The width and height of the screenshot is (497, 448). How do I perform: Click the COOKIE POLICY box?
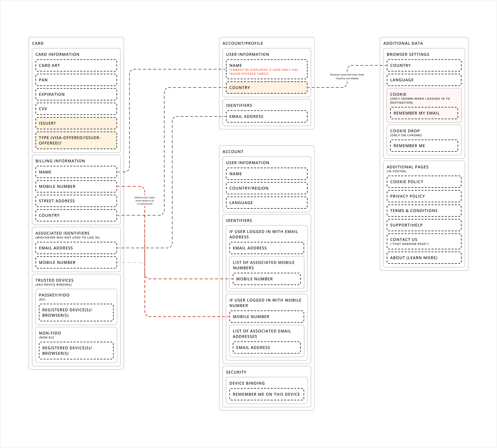(424, 182)
